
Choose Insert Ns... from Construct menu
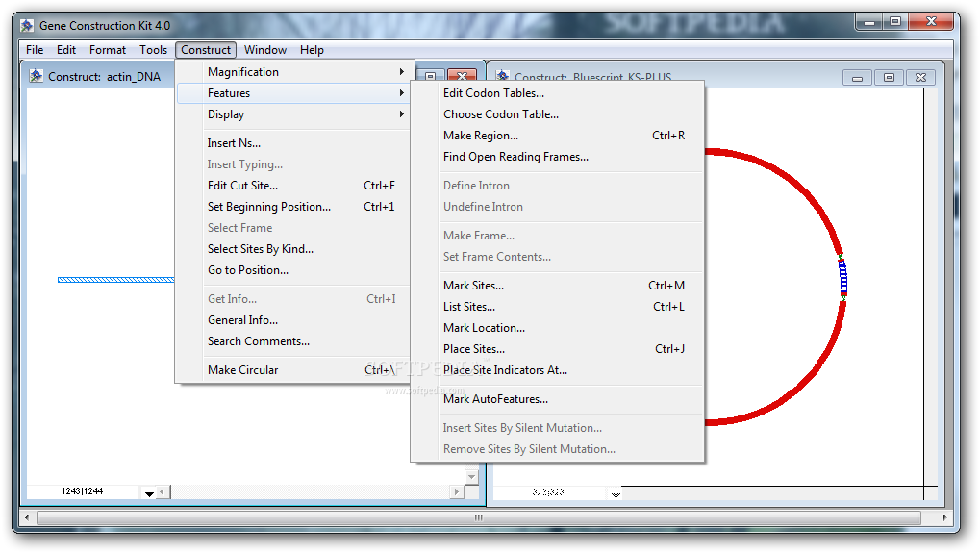coord(292,143)
